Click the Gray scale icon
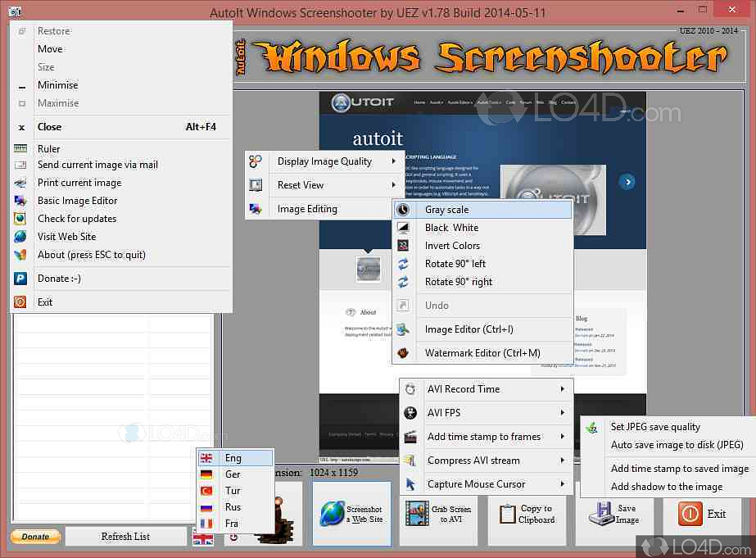 coord(403,210)
